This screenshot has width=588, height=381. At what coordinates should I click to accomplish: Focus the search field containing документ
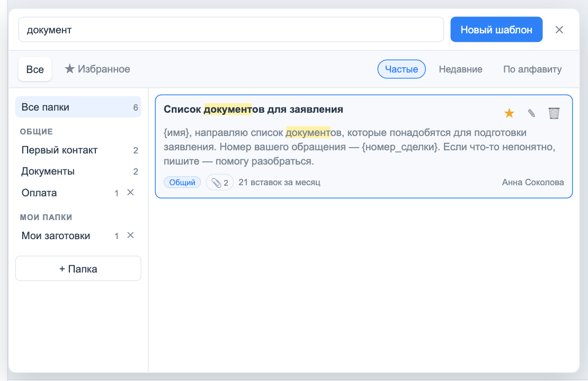pyautogui.click(x=231, y=30)
